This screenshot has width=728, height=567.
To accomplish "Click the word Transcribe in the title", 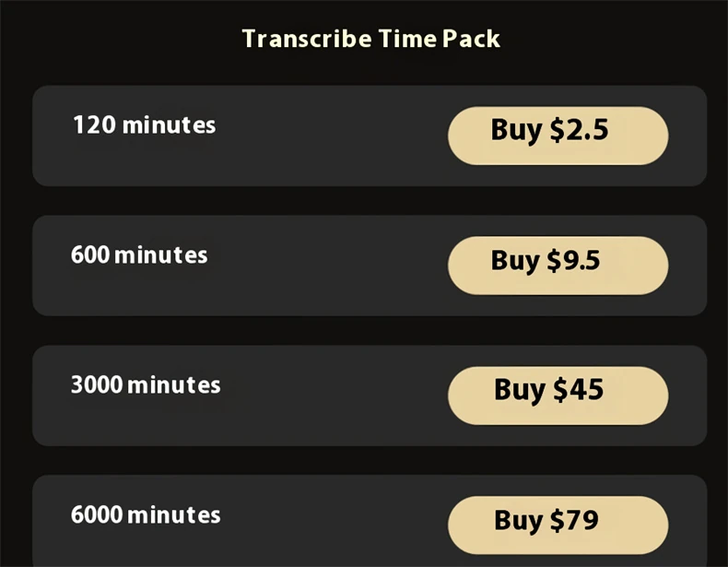I will click(307, 39).
